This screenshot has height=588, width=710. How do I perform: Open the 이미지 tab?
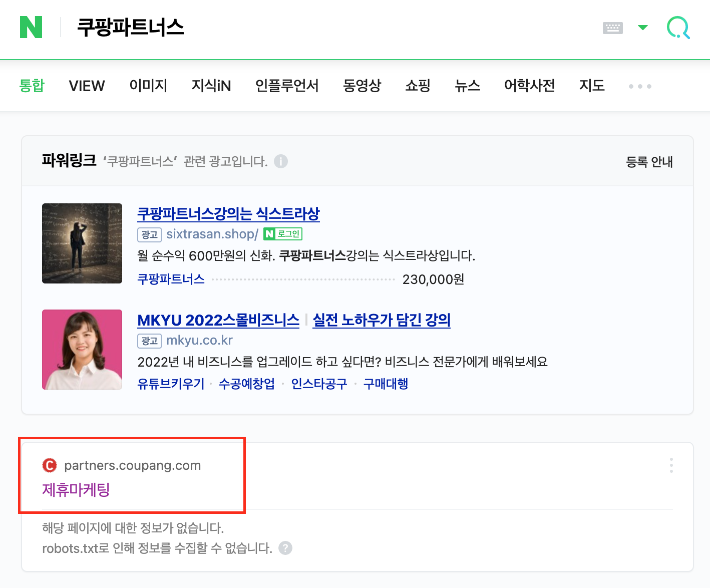pyautogui.click(x=148, y=86)
